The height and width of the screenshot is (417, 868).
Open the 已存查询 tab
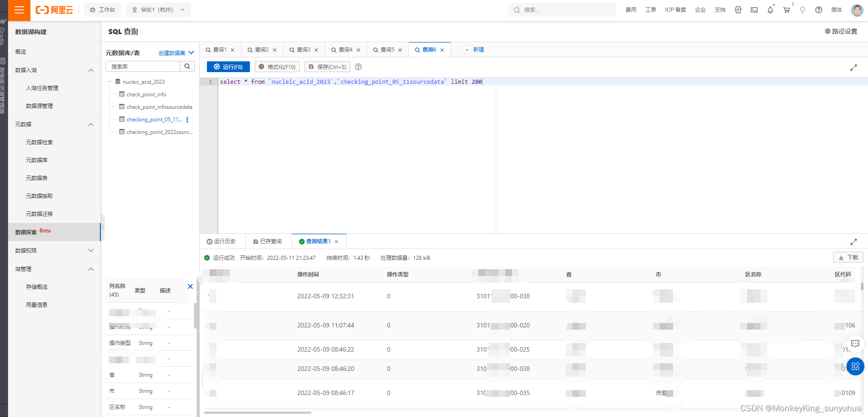point(267,241)
